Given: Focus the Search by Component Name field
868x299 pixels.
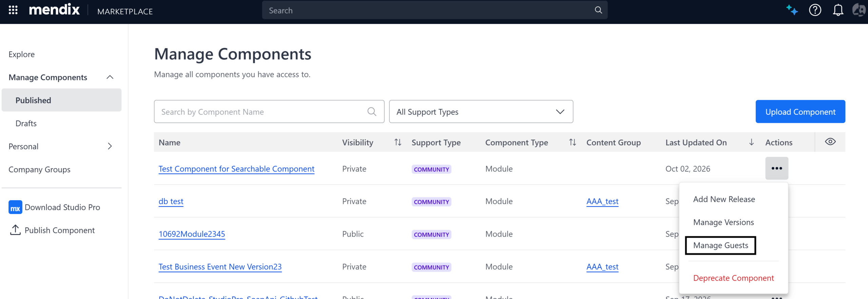Looking at the screenshot, I should (x=269, y=112).
